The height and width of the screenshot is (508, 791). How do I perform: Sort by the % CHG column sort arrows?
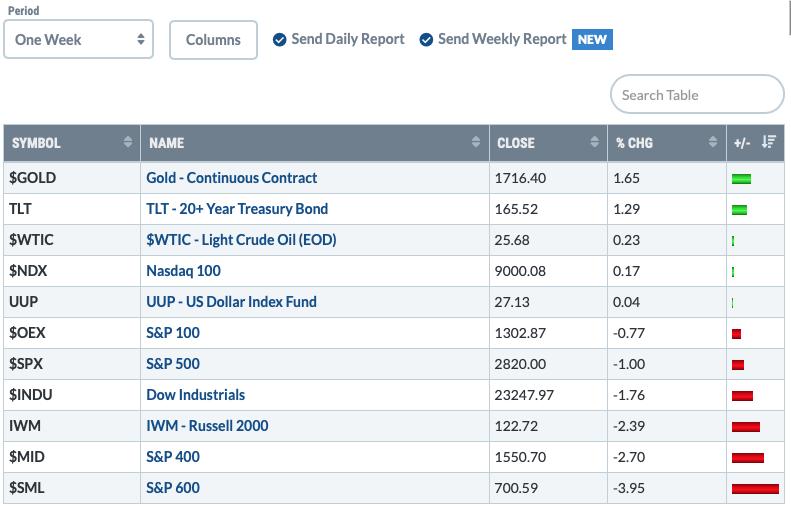(x=713, y=142)
